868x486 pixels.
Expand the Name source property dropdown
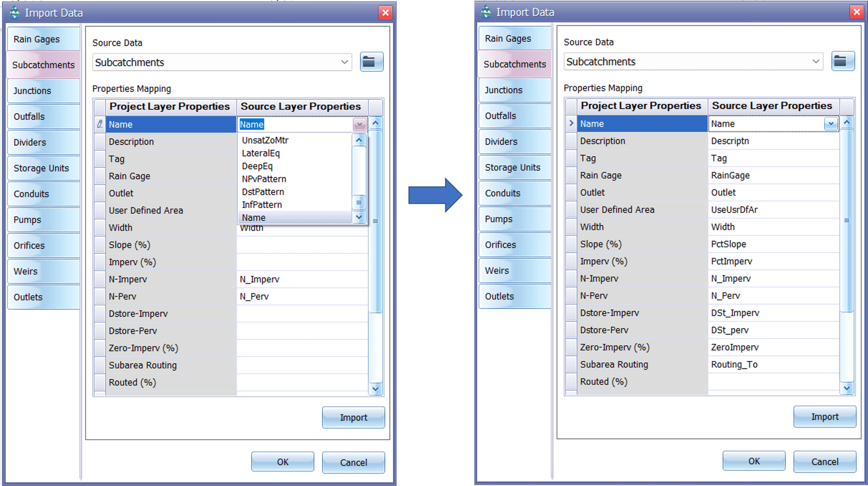coord(359,124)
